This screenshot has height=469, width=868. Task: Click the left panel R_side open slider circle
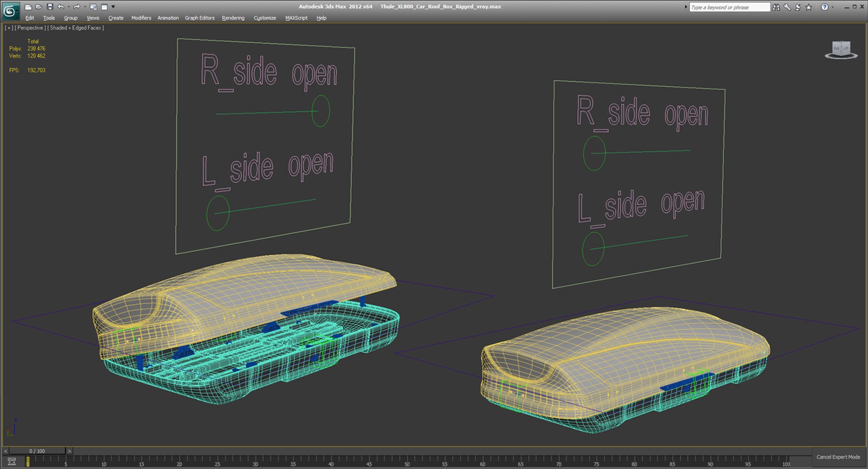click(x=321, y=111)
